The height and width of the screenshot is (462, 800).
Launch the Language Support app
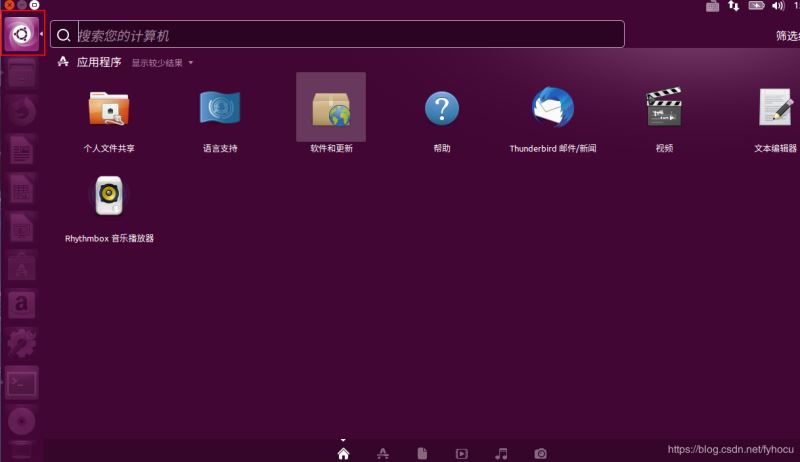tap(220, 108)
